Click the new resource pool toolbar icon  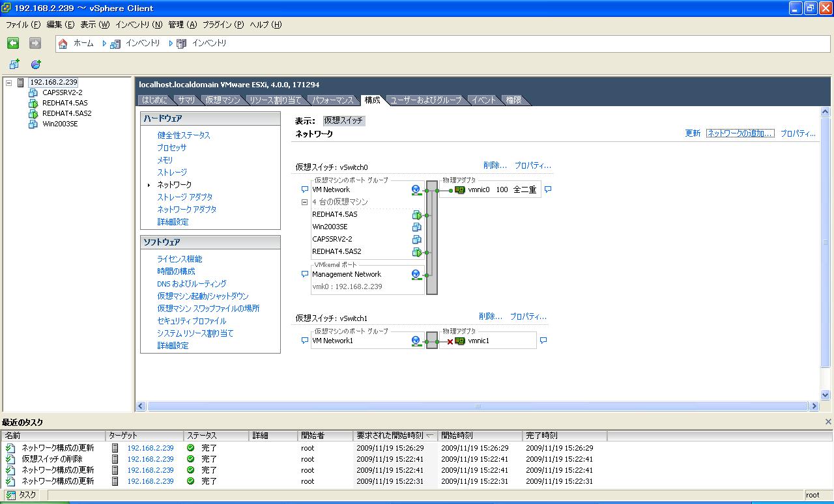click(36, 64)
